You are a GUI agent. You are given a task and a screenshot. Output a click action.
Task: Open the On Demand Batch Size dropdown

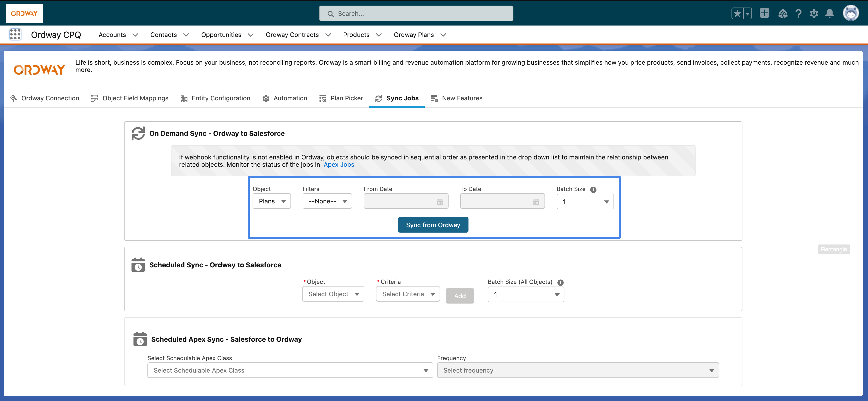[x=585, y=201]
